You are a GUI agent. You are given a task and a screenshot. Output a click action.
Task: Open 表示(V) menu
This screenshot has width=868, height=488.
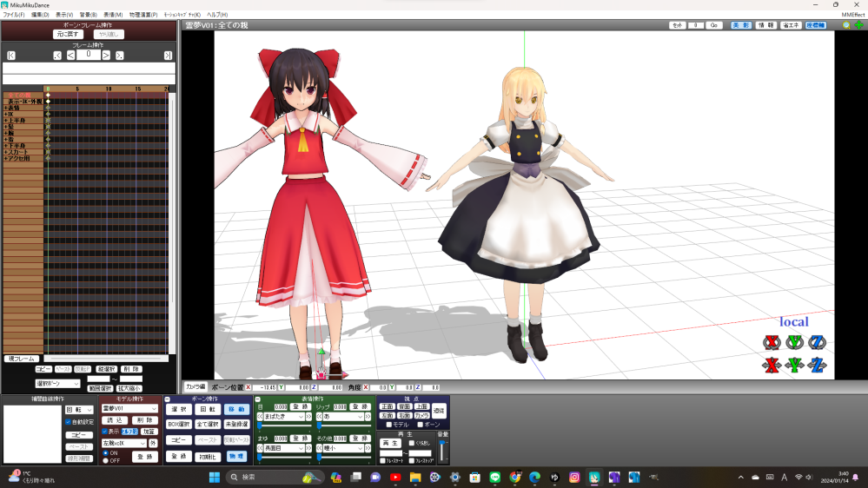[x=64, y=15]
